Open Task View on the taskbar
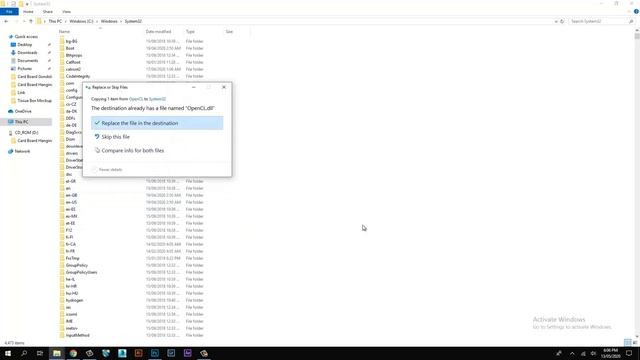Viewport: 640px width, 360px height. 40,353
